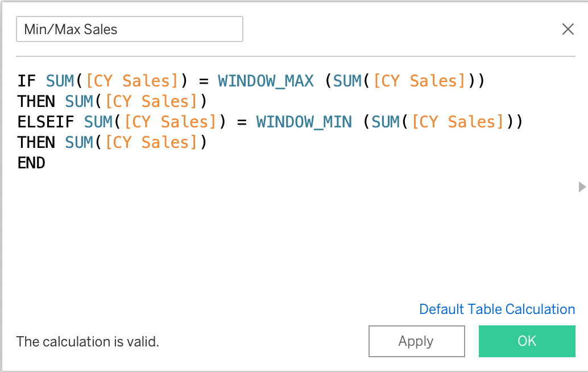This screenshot has width=588, height=372.
Task: Confirm with the green OK button
Action: pyautogui.click(x=527, y=341)
